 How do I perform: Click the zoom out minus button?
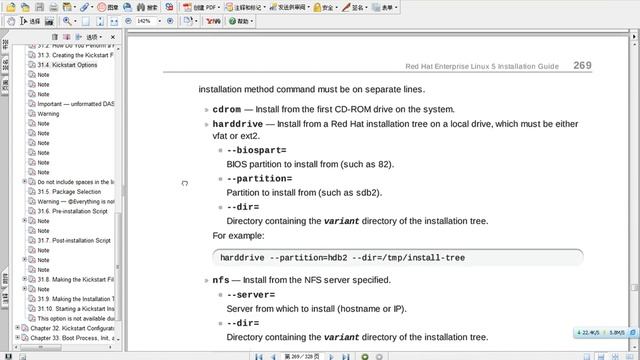click(x=128, y=21)
